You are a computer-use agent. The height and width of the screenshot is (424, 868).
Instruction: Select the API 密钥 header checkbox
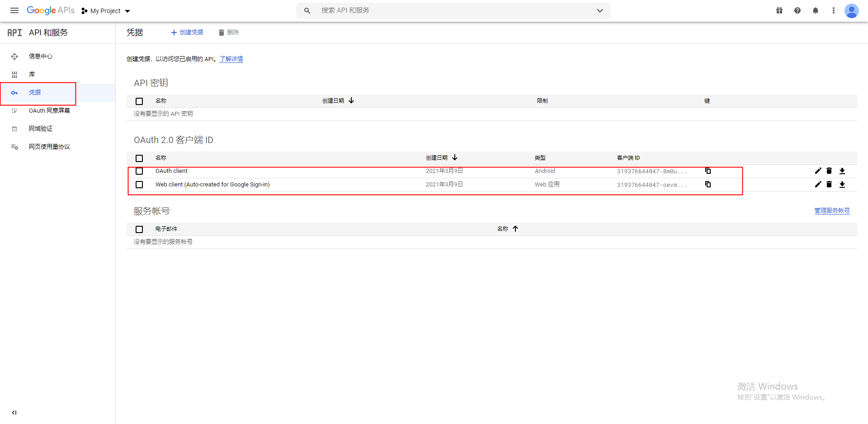pos(139,101)
